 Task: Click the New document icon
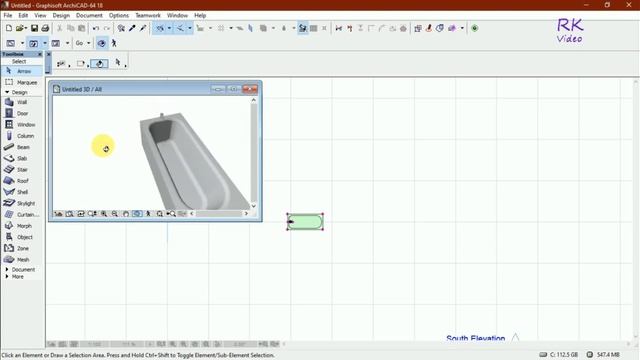[9, 28]
